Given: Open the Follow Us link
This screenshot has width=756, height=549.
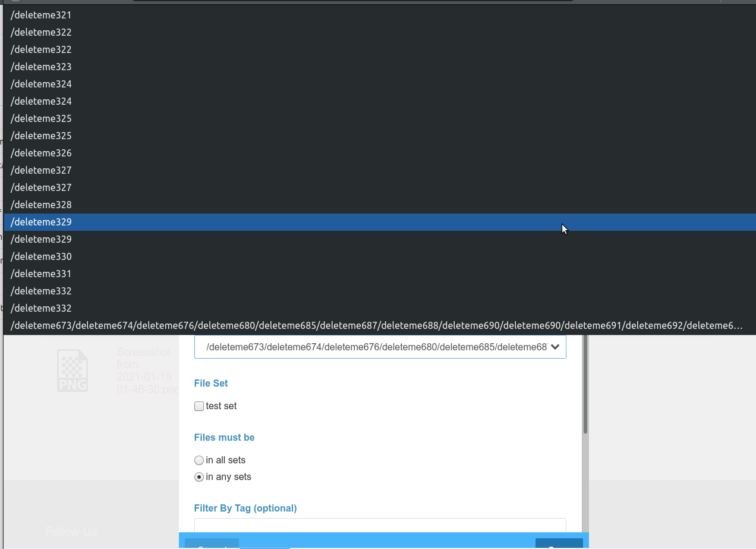Looking at the screenshot, I should click(71, 531).
